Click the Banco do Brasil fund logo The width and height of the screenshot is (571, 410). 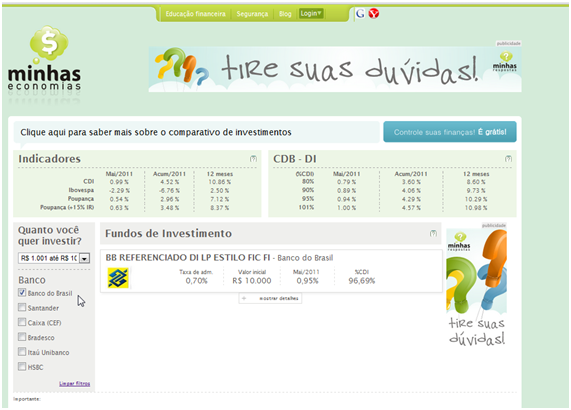[x=118, y=278]
